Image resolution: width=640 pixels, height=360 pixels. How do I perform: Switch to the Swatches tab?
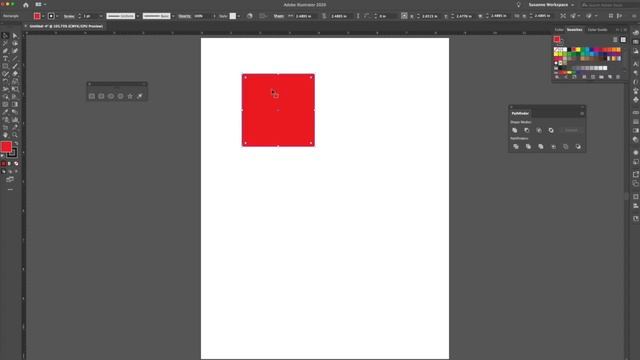574,30
